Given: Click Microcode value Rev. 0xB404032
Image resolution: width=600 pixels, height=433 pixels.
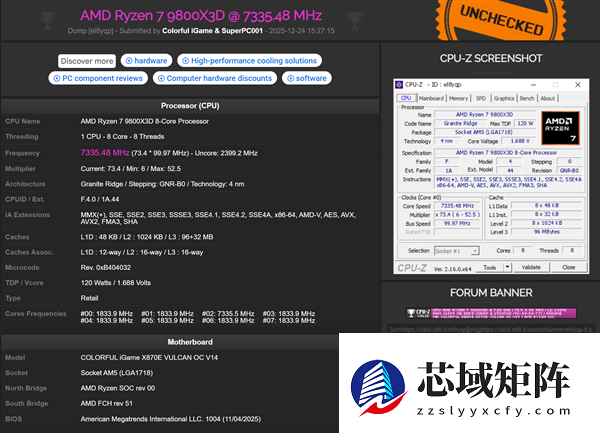Looking at the screenshot, I should click(106, 268).
